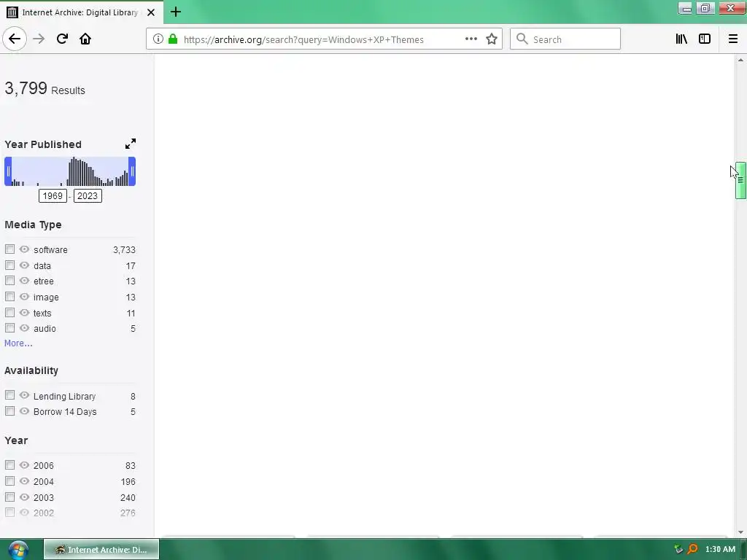Toggle eye icon for year 2006
This screenshot has width=747, height=560.
(x=24, y=464)
